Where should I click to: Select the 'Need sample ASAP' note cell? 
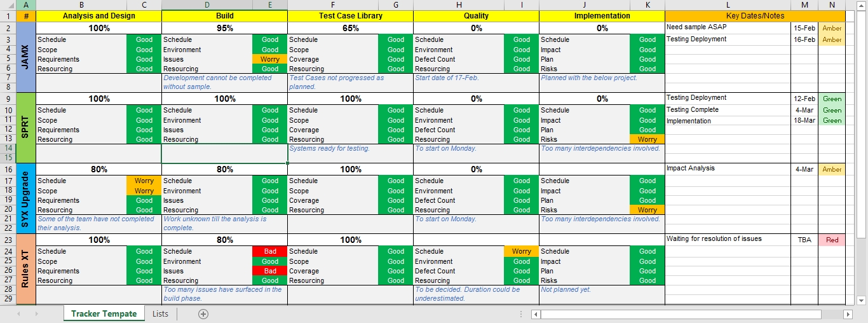point(728,28)
